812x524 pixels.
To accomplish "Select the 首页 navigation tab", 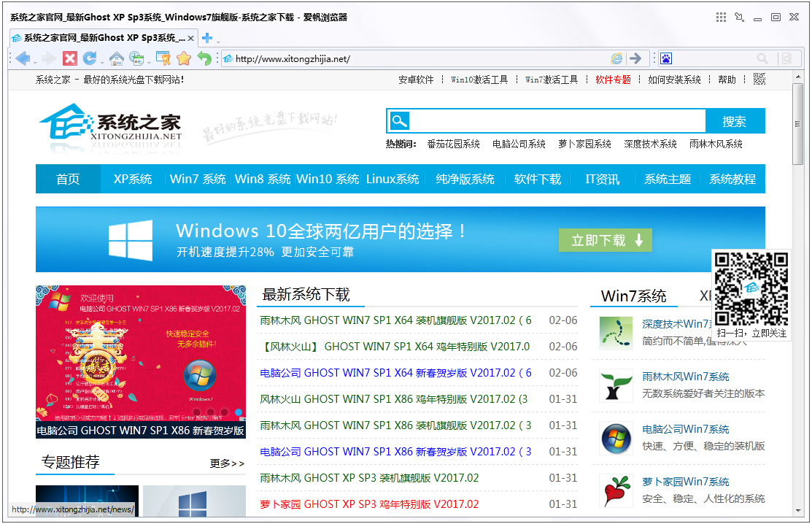I will coord(68,179).
